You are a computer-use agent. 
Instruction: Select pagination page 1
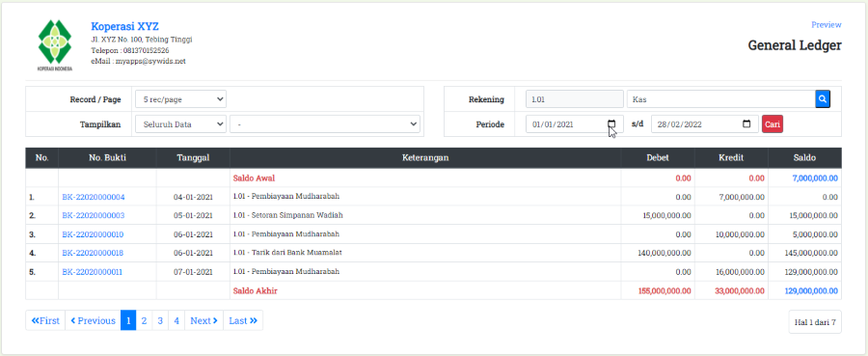[x=128, y=320]
